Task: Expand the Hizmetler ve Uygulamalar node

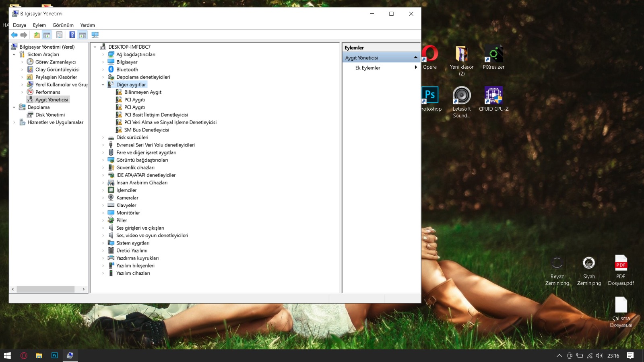Action: (14, 122)
